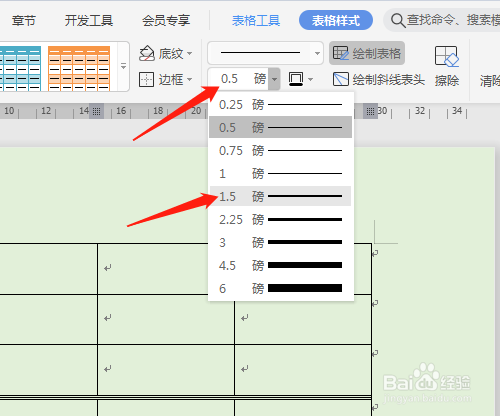The width and height of the screenshot is (500, 416).
Task: Click the ruler number 18
Action: coord(158,111)
